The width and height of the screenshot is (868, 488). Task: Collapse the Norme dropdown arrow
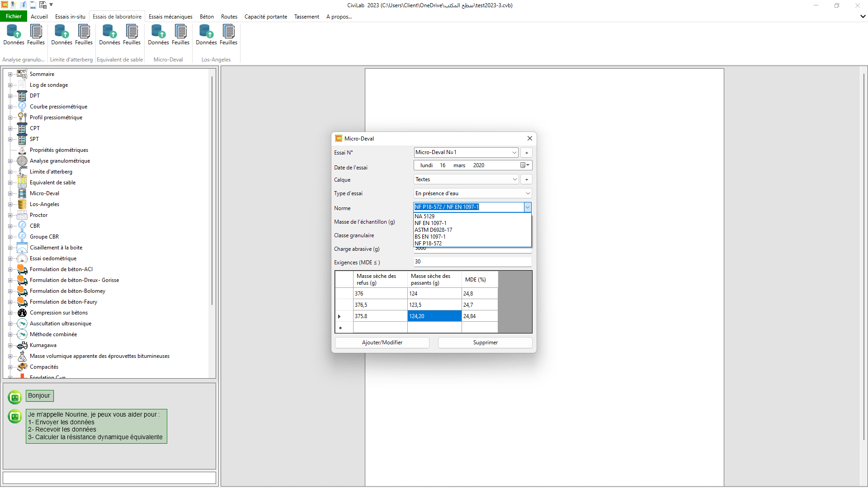pyautogui.click(x=528, y=207)
